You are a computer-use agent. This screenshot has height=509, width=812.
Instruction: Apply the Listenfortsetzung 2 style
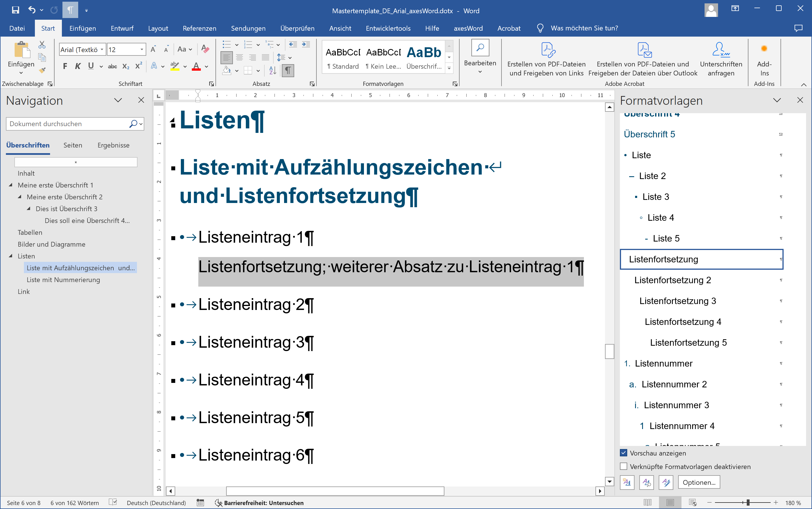point(701,280)
